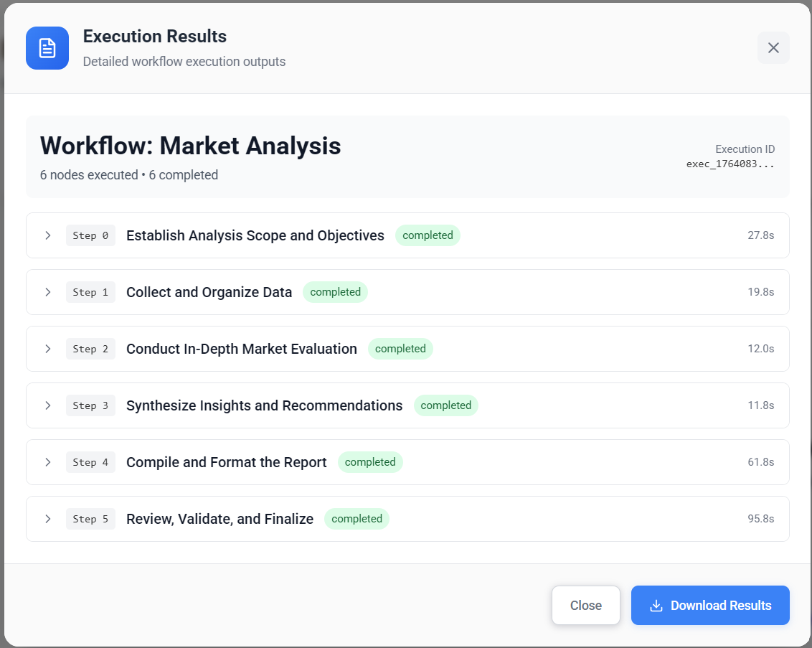Expand the Compile and Format the Report step

[x=48, y=461]
